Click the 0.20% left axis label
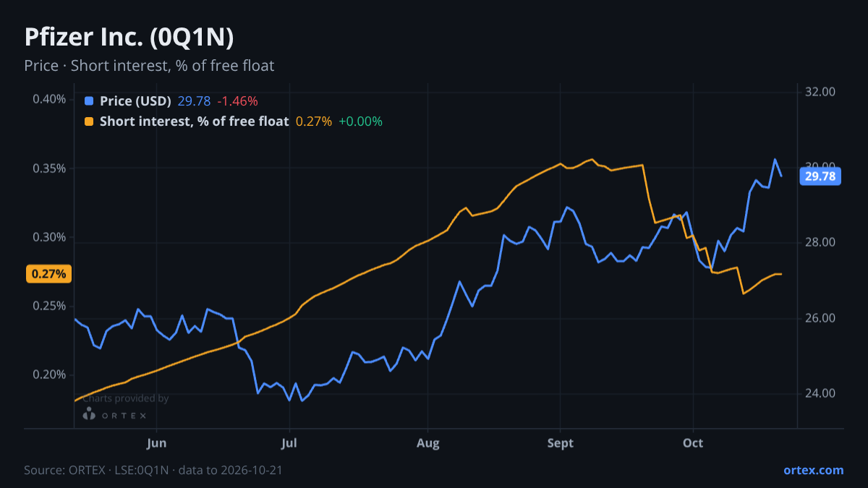This screenshot has height=488, width=868. 49,374
